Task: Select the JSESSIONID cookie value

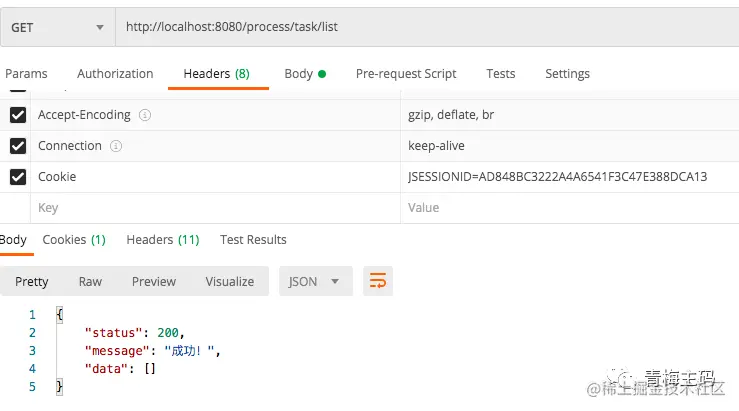Action: pos(558,177)
